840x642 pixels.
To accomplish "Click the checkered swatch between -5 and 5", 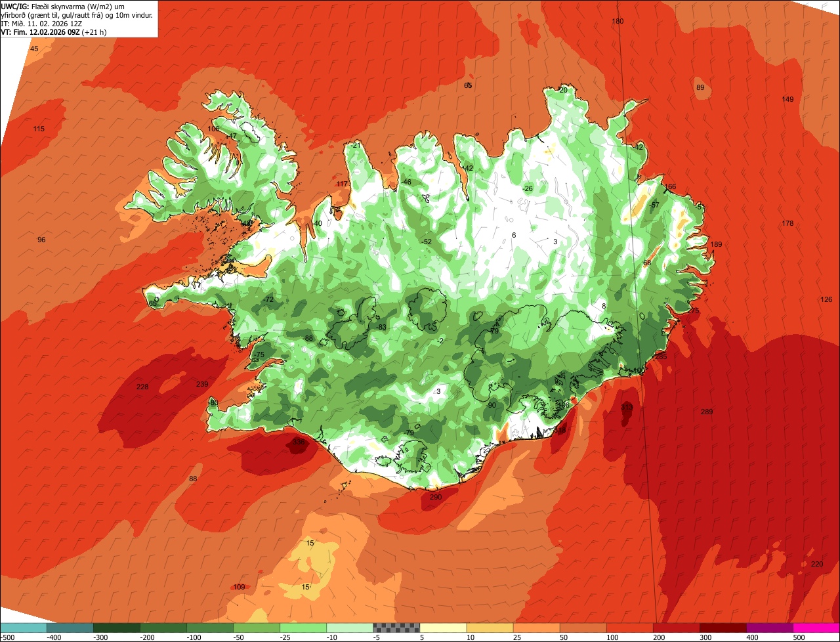I will tap(396, 628).
